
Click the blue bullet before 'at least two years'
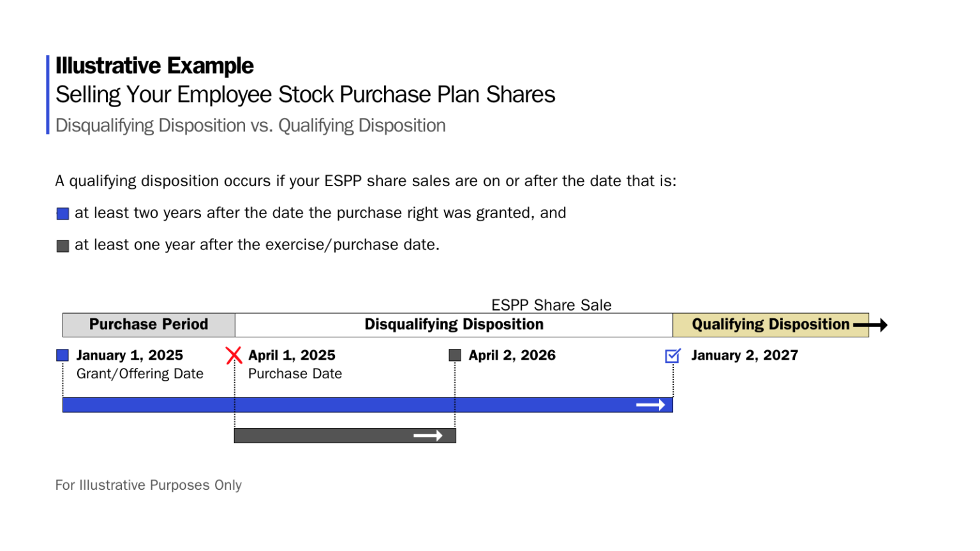63,214
